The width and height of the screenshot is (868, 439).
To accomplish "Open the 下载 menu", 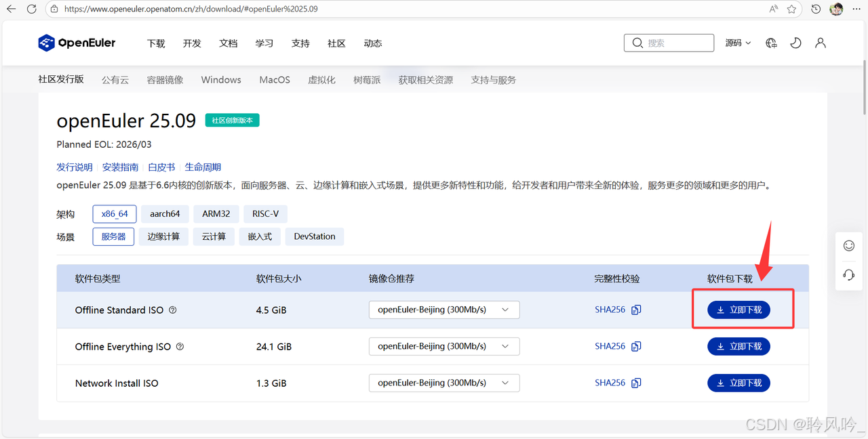I will click(x=156, y=43).
